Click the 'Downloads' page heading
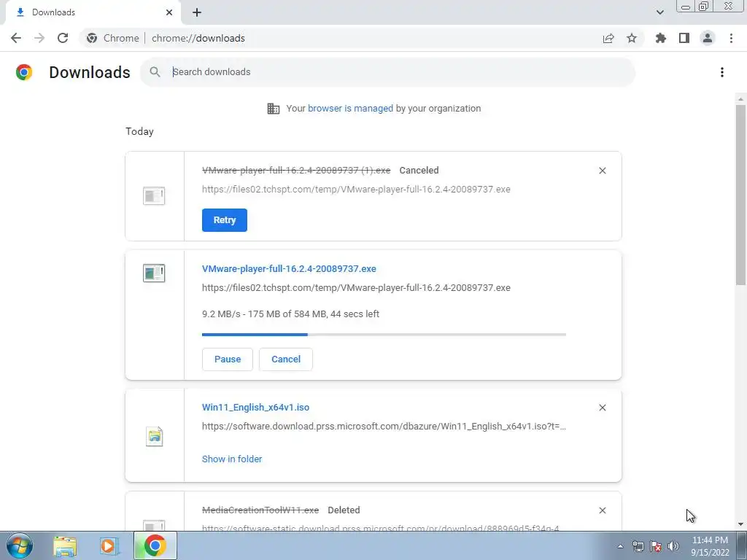 point(90,72)
